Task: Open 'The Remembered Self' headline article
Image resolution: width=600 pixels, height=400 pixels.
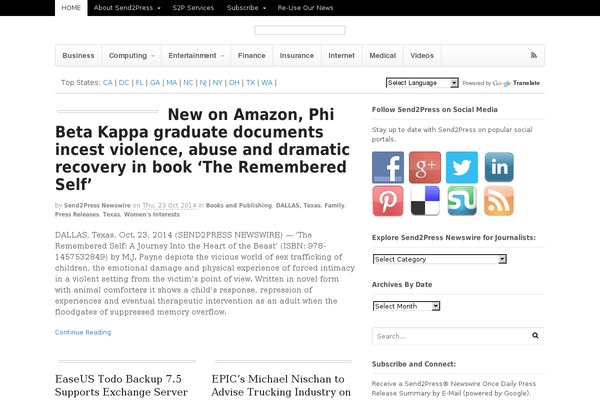Action: coord(202,150)
